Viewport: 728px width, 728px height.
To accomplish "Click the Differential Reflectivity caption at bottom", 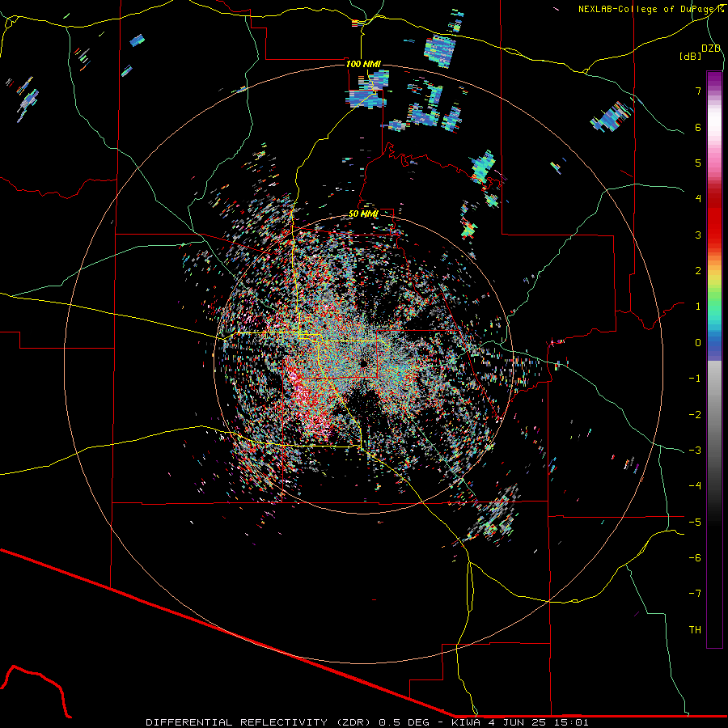I will [x=366, y=722].
